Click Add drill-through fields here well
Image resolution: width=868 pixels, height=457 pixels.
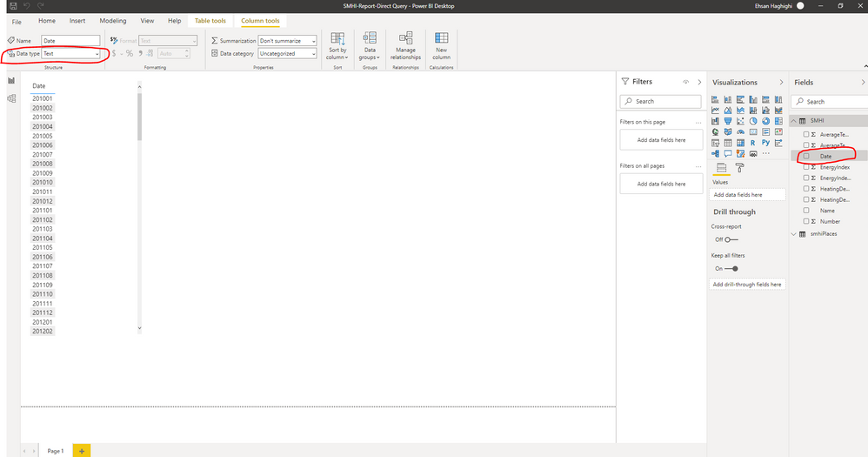tap(747, 284)
